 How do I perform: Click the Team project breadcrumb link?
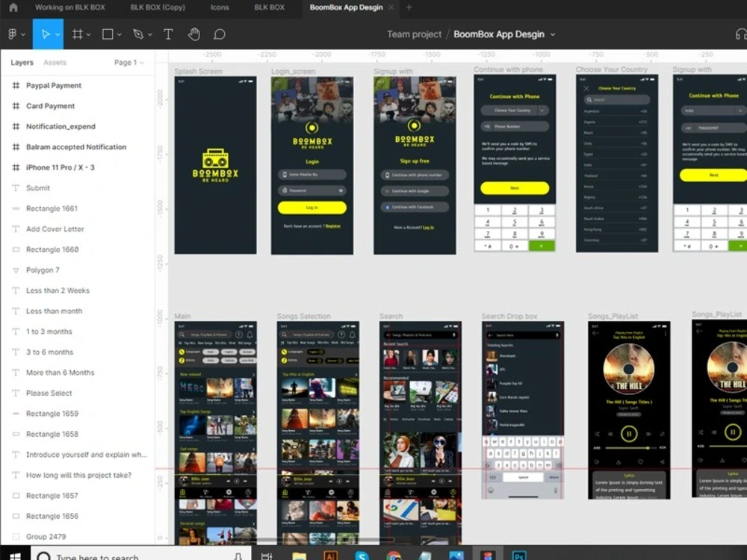[x=415, y=34]
